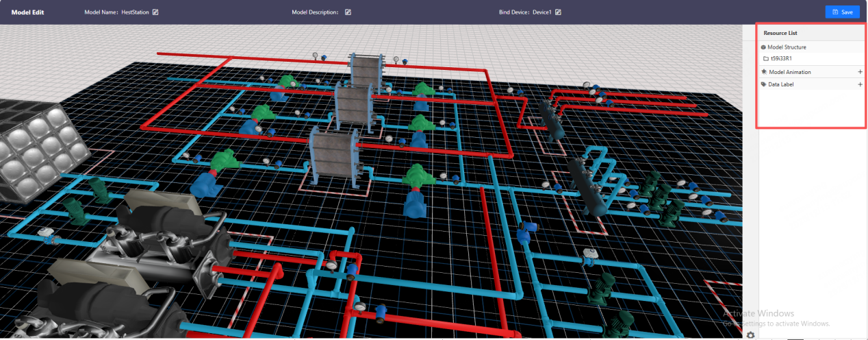
Task: Click the Device1 bound device text
Action: [x=541, y=12]
